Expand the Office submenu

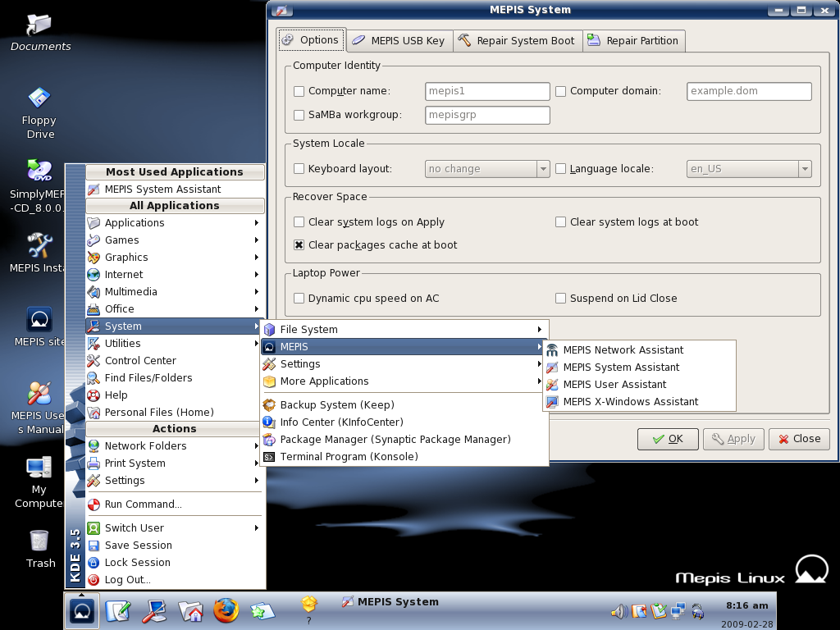click(x=175, y=309)
